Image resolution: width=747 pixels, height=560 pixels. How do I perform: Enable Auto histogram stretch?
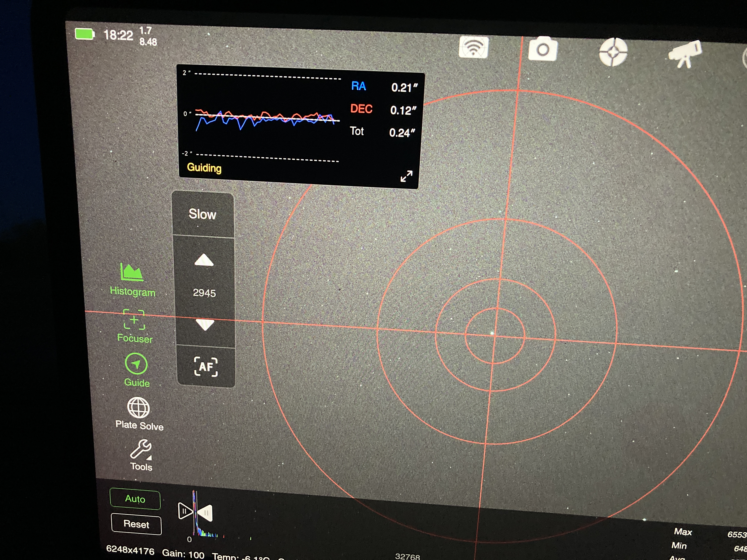135,499
